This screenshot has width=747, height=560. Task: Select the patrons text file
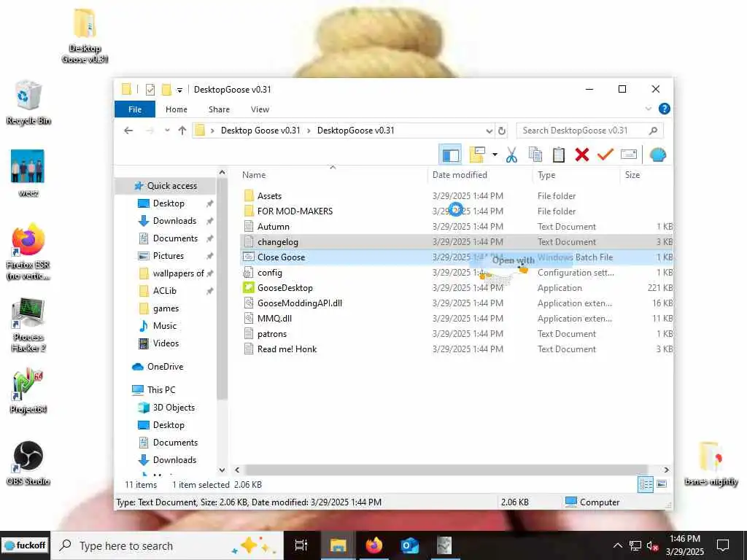click(457, 334)
